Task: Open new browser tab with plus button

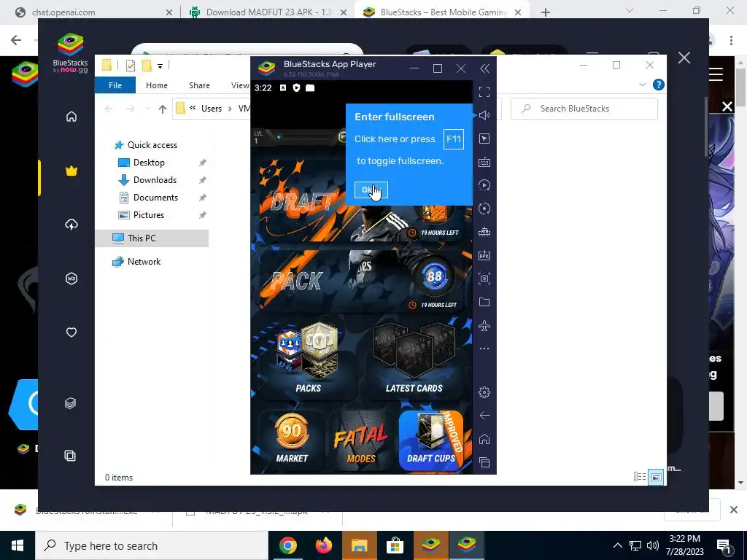Action: click(546, 12)
